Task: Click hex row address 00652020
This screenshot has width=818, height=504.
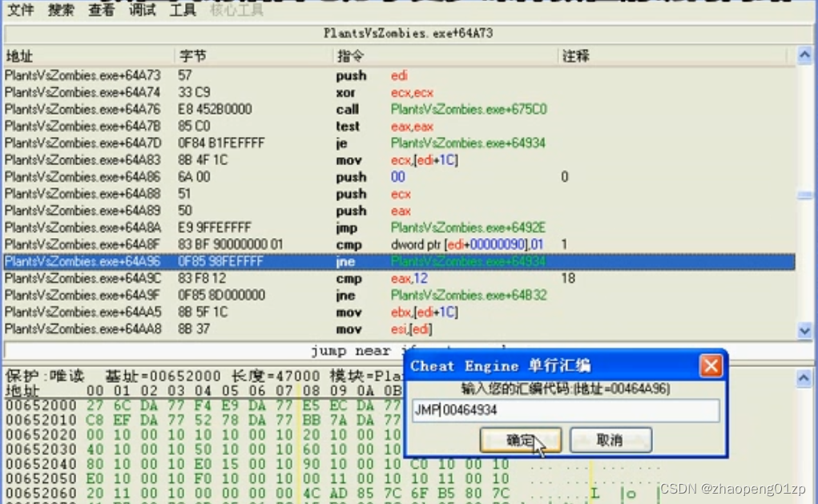Action: point(41,434)
